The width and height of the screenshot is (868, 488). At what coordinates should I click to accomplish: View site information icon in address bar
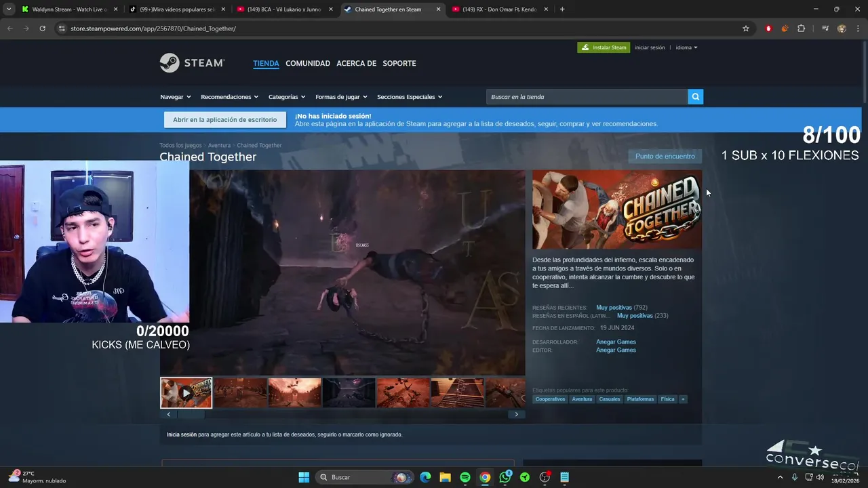click(62, 28)
